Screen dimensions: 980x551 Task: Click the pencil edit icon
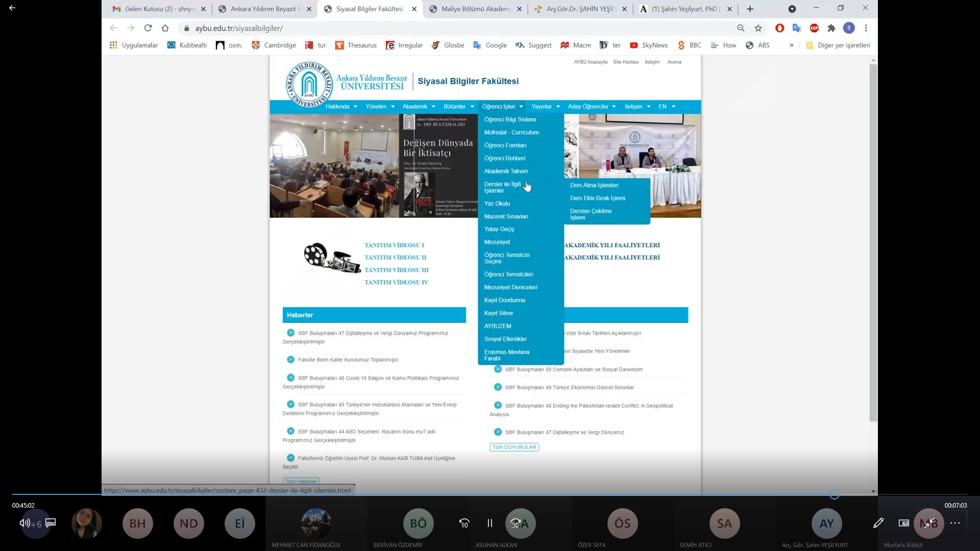[878, 523]
